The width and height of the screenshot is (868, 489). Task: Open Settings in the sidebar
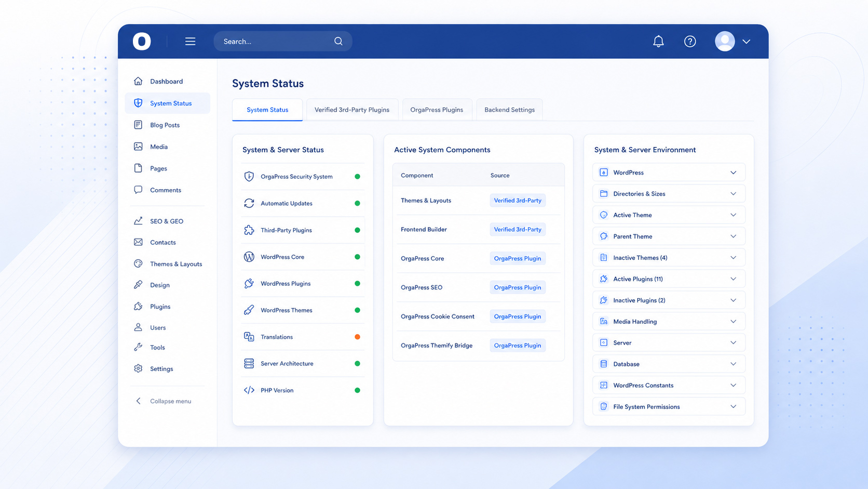(167, 368)
